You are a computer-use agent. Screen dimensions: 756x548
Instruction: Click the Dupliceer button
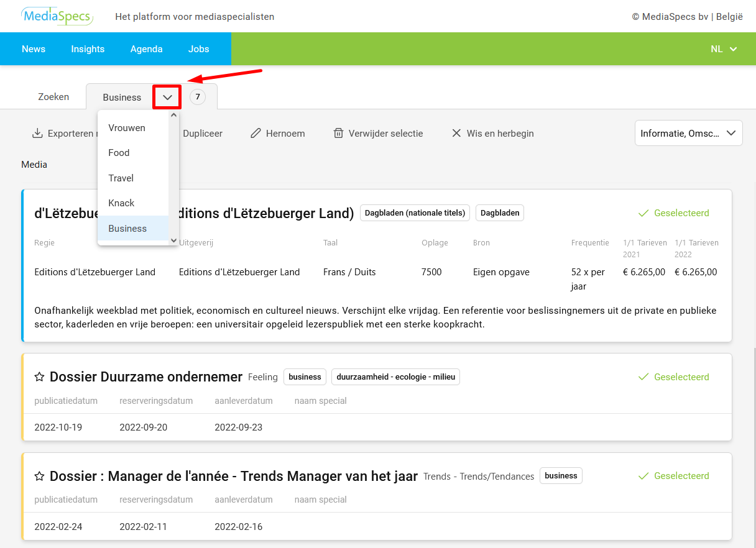point(203,134)
